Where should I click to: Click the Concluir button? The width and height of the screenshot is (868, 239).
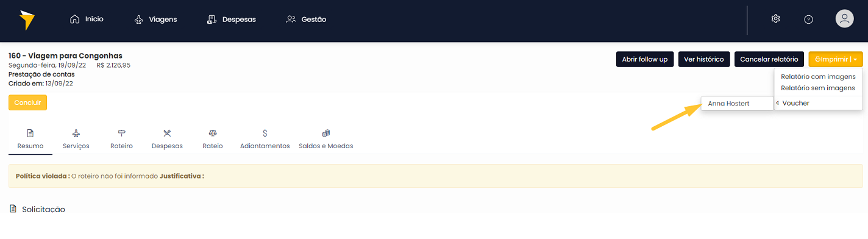(27, 102)
